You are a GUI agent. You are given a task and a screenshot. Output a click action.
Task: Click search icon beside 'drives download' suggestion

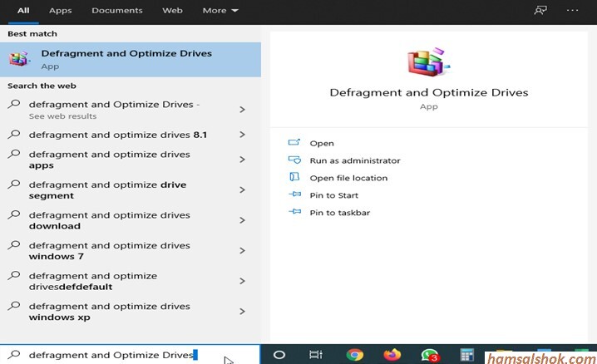pyautogui.click(x=14, y=214)
